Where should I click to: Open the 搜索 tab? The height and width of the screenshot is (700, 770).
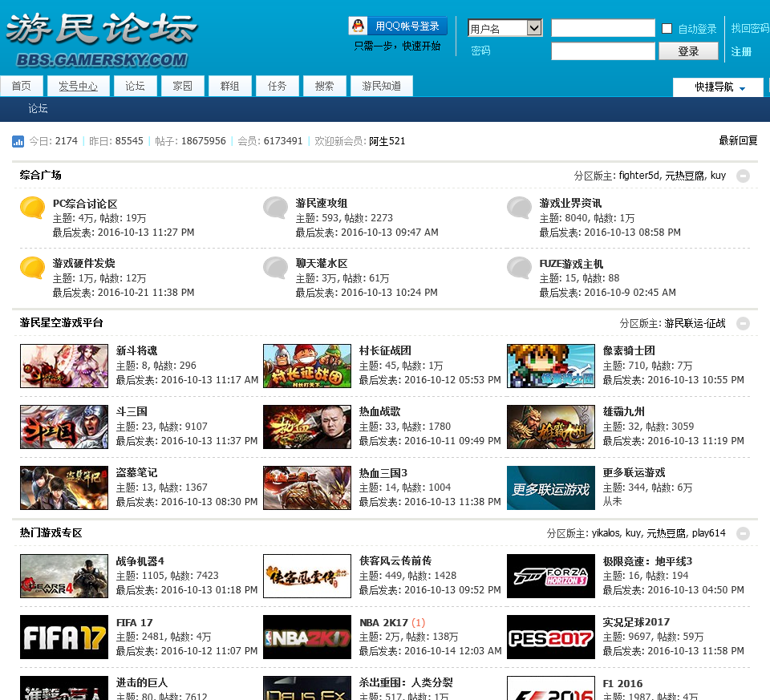(x=325, y=86)
